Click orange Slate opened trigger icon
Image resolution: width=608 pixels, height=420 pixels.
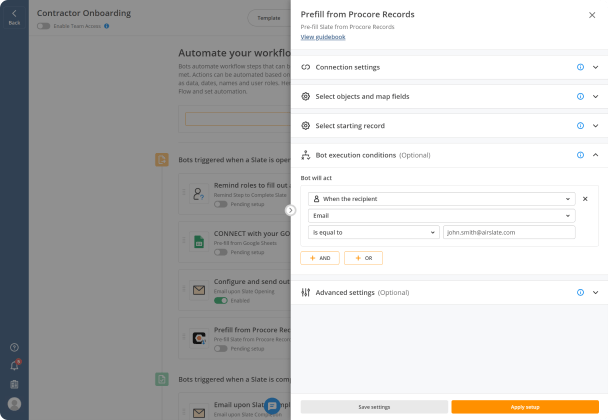coord(162,159)
